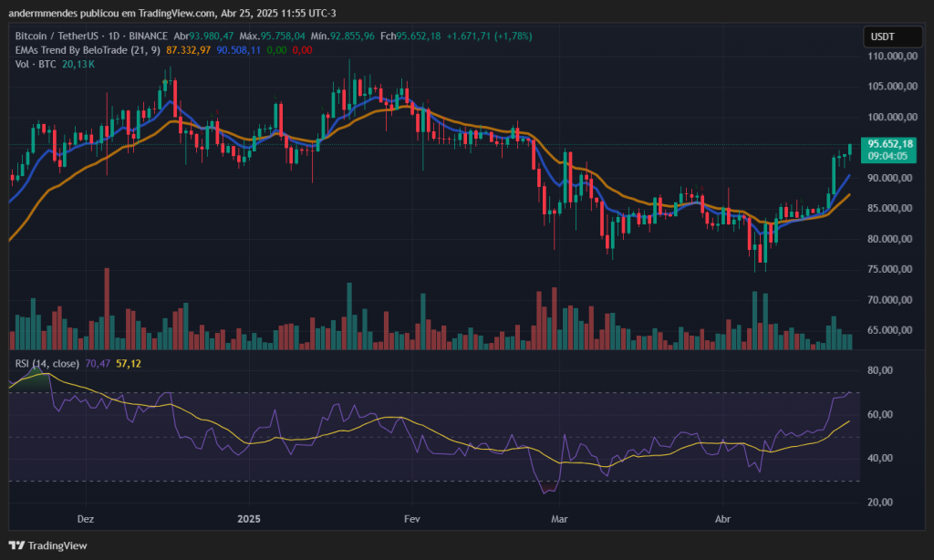
Task: Click the 'Vol · BTC' volume label
Action: 36,64
